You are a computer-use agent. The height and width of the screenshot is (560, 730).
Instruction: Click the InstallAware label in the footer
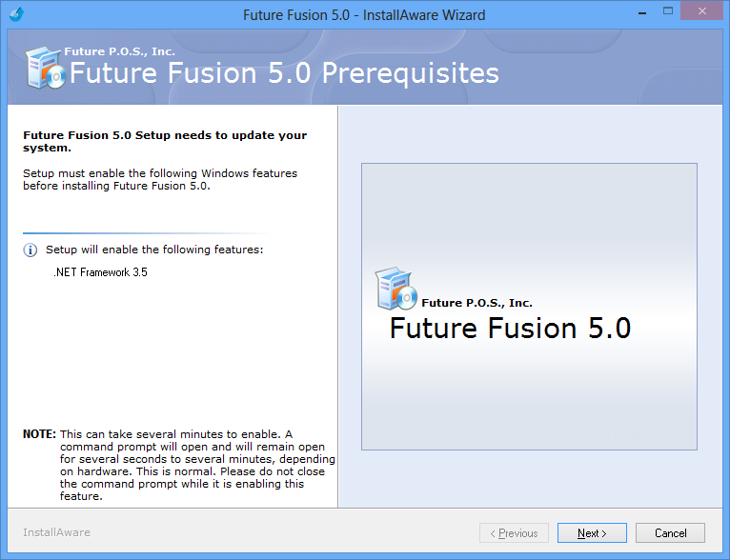click(x=56, y=532)
